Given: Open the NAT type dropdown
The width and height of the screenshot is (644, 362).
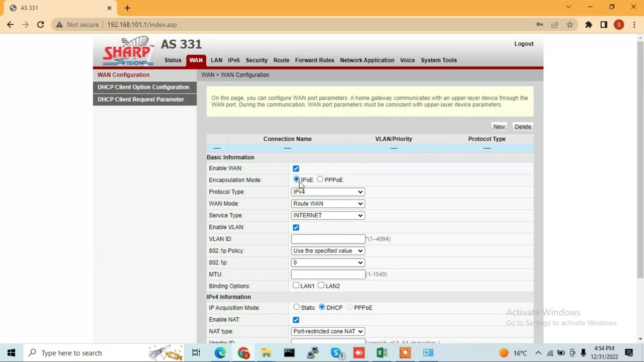Looking at the screenshot, I should (328, 331).
